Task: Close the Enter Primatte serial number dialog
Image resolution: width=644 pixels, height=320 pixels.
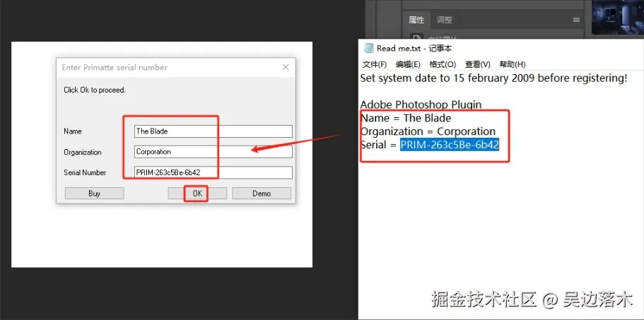Action: click(x=286, y=67)
